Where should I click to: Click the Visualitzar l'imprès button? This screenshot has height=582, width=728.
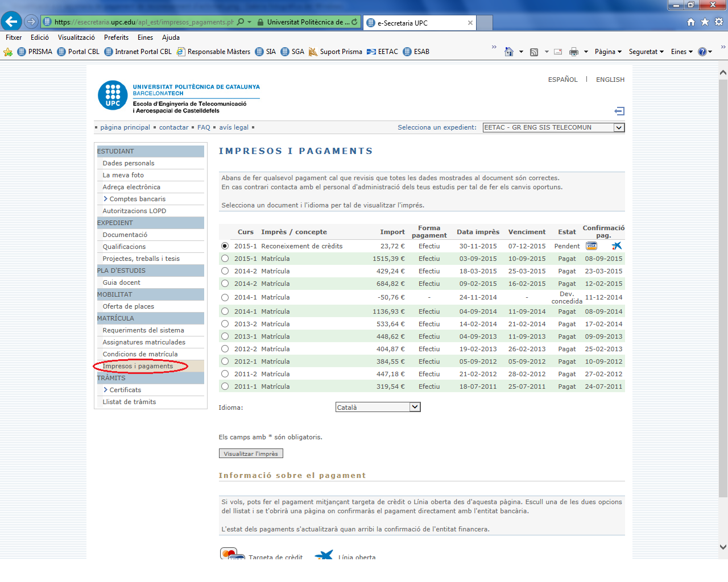click(x=251, y=454)
